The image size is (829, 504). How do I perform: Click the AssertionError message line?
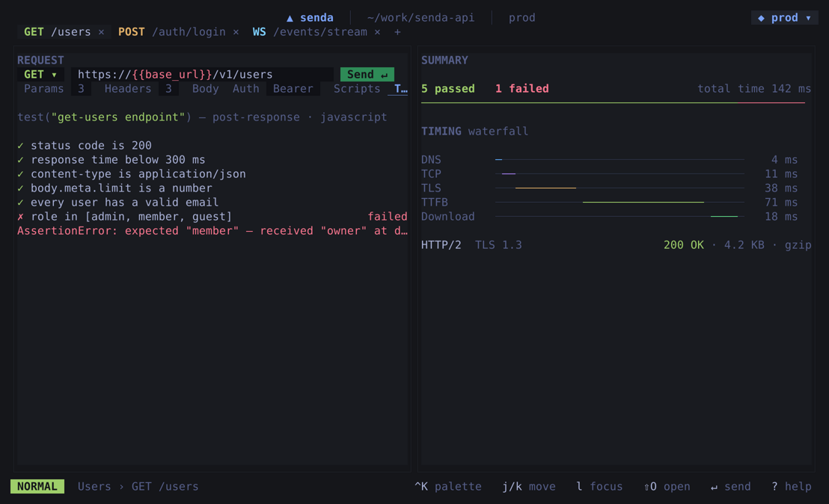[212, 231]
